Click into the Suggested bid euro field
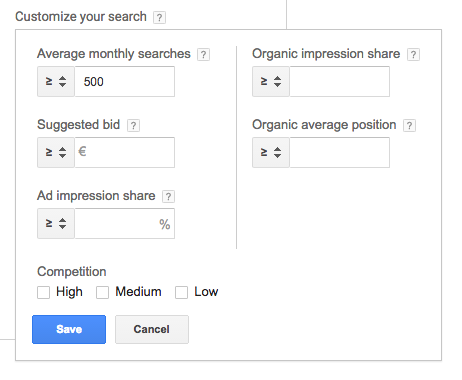Viewport: 462px width, 380px height. (x=125, y=152)
